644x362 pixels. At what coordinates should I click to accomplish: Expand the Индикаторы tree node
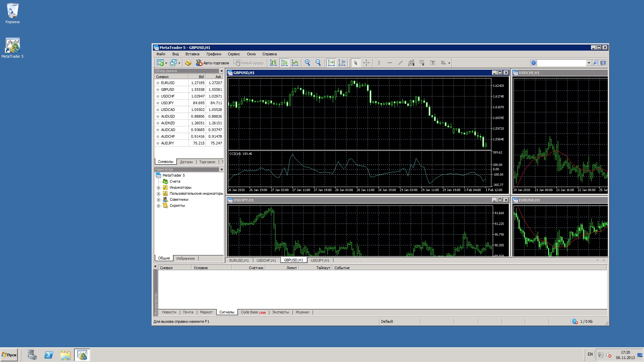pyautogui.click(x=158, y=188)
